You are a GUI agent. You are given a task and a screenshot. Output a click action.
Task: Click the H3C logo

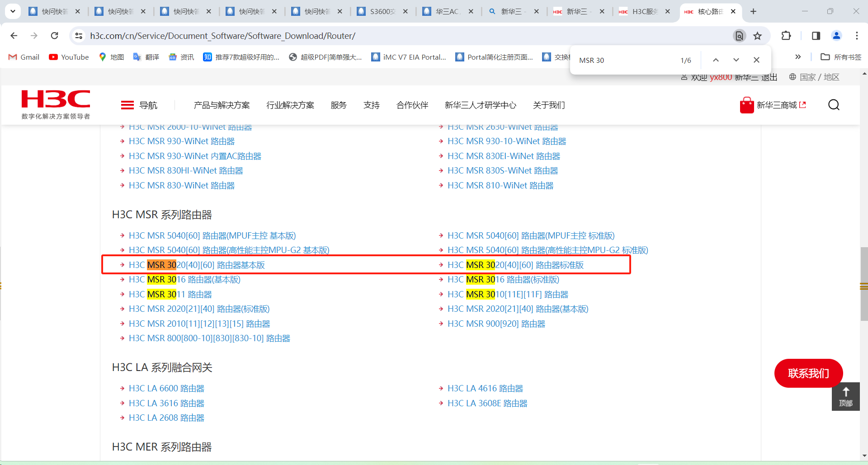[x=56, y=104]
